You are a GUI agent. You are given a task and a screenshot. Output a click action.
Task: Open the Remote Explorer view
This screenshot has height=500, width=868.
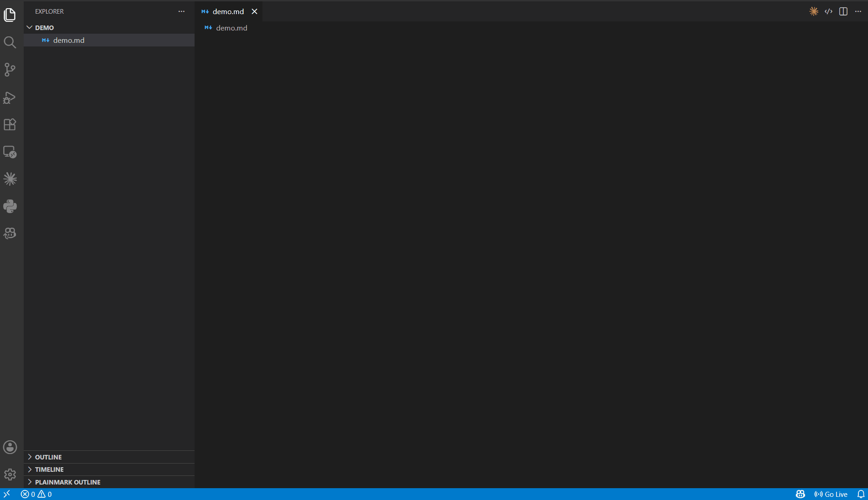[x=10, y=152]
